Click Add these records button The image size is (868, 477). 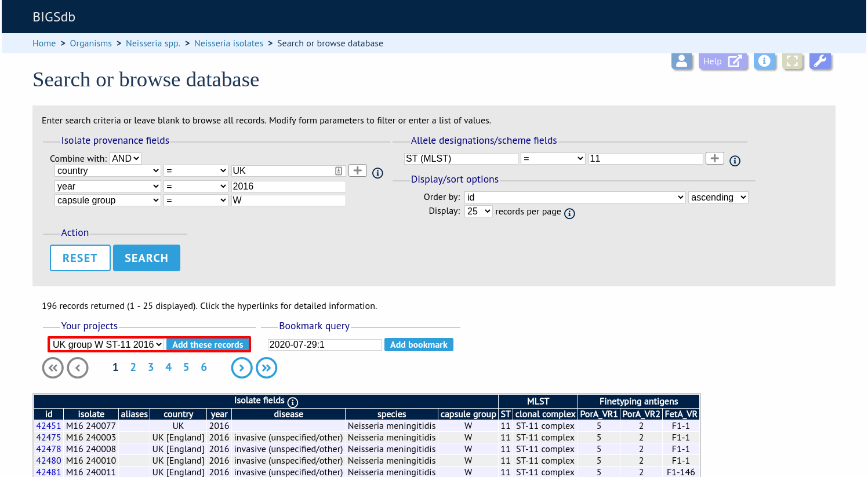pyautogui.click(x=208, y=344)
